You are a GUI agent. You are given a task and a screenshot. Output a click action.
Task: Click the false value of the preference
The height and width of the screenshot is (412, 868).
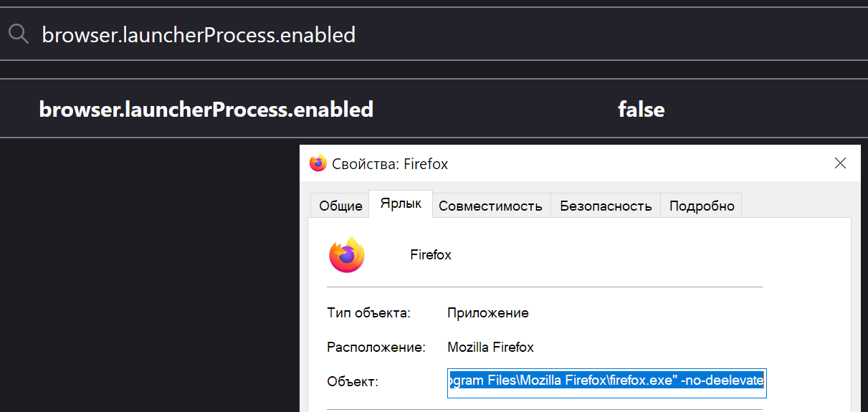pyautogui.click(x=642, y=109)
